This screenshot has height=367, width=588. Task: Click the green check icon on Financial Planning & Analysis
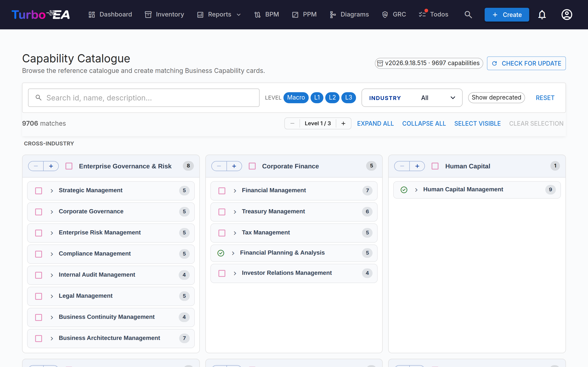[221, 253]
